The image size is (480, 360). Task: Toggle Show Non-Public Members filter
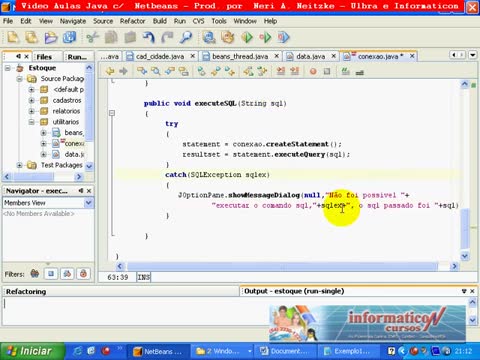tap(83, 274)
